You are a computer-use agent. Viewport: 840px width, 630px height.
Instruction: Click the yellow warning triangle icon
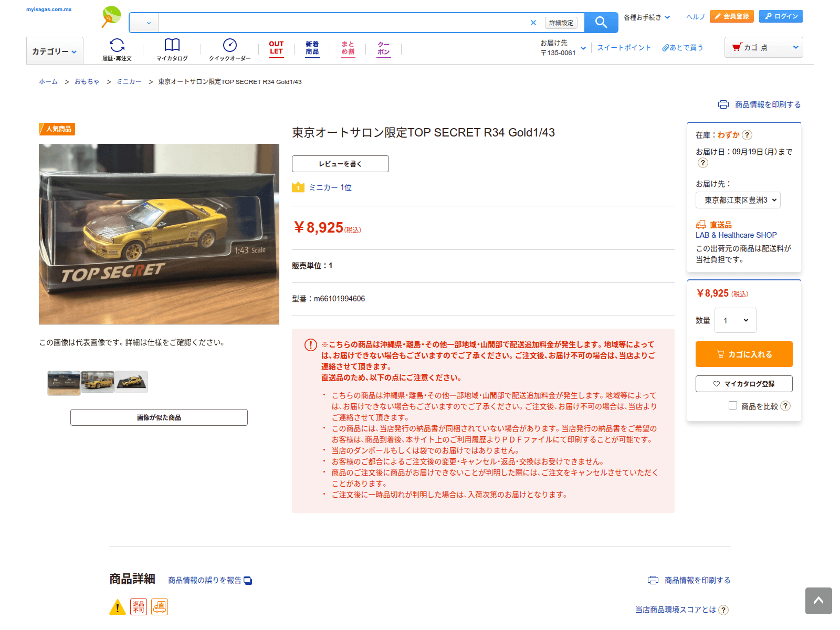pyautogui.click(x=118, y=607)
